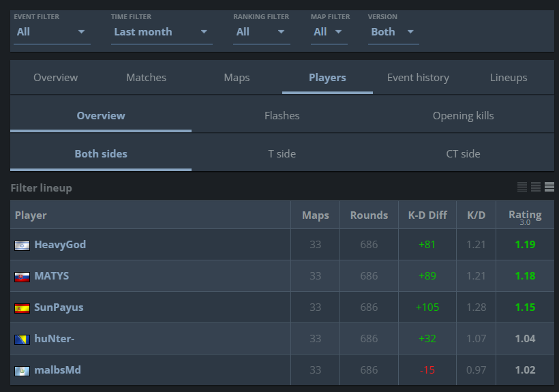Switch to the Matches tab
The image size is (559, 392).
[146, 78]
